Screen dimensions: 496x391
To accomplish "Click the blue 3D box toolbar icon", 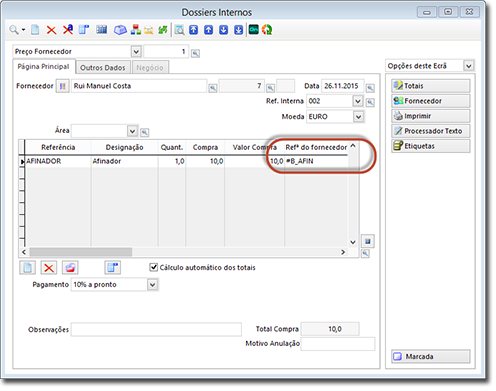I will pyautogui.click(x=120, y=30).
